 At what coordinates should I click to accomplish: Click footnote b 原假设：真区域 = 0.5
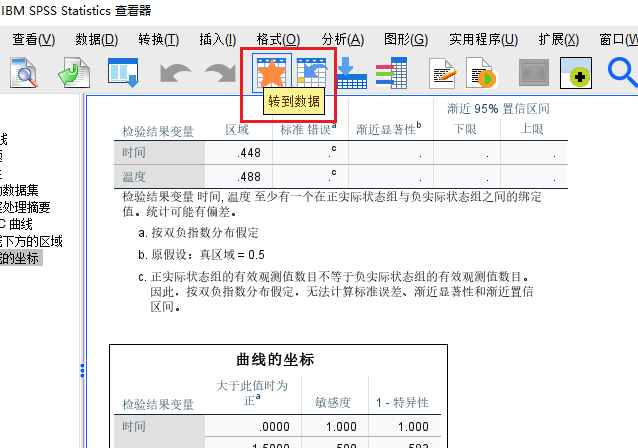tap(201, 255)
